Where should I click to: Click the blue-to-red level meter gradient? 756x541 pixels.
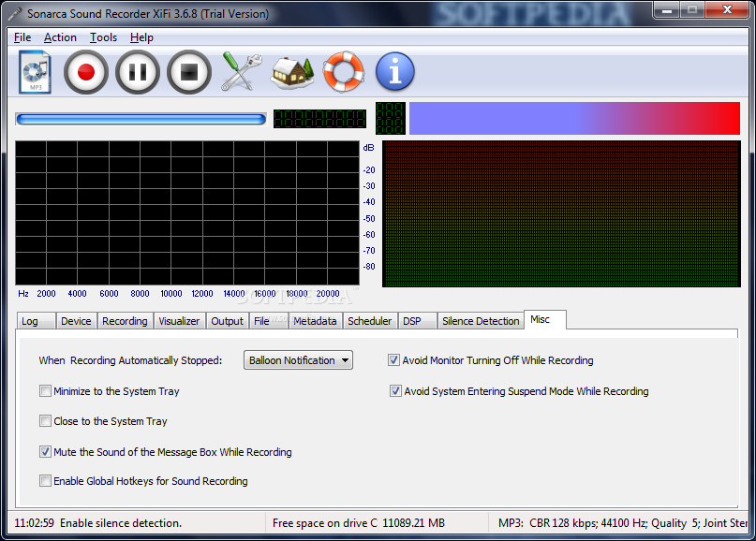[574, 118]
